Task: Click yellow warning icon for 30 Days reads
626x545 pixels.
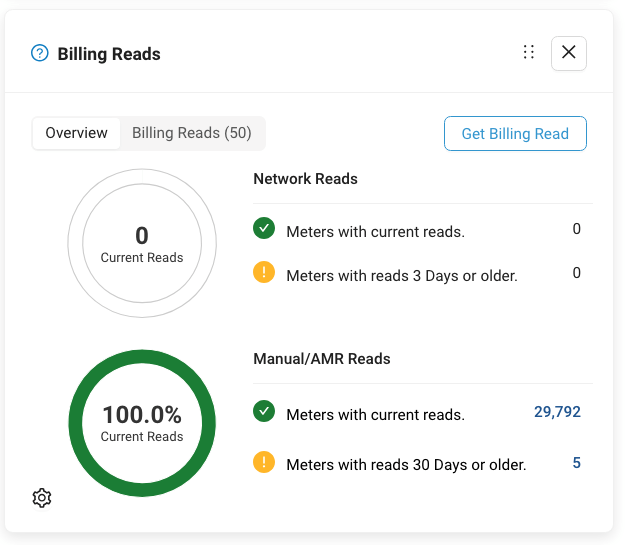Action: pos(264,462)
